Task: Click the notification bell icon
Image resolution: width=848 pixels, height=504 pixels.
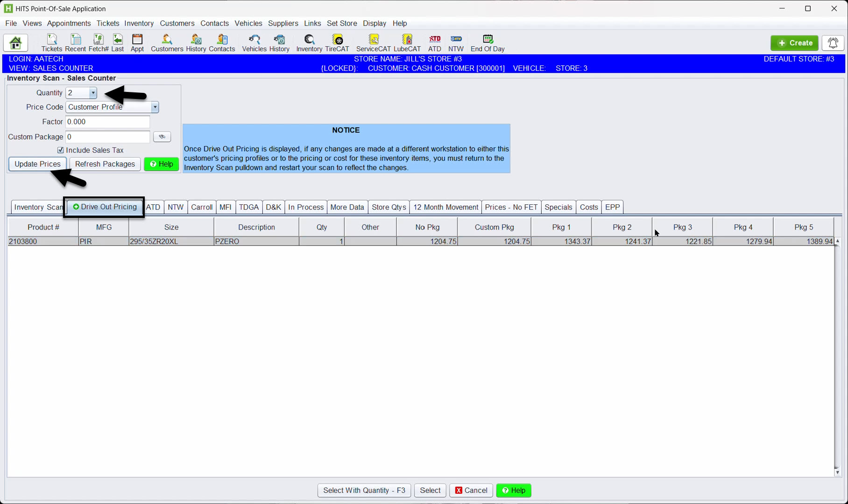Action: click(x=833, y=43)
